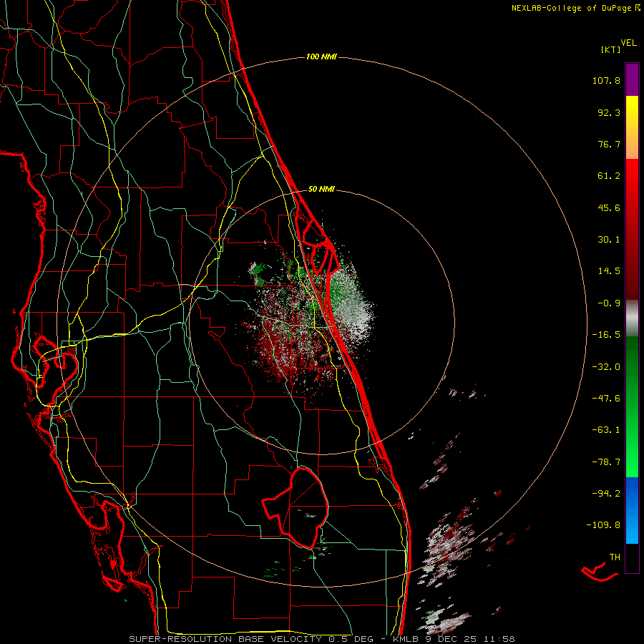Click the 50 NMI range ring label

(321, 190)
